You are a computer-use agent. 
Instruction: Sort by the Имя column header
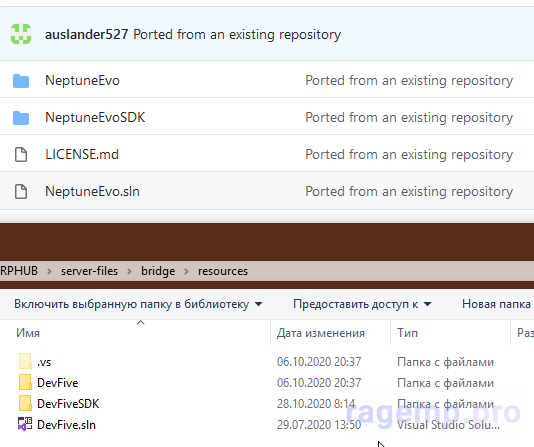coord(28,333)
